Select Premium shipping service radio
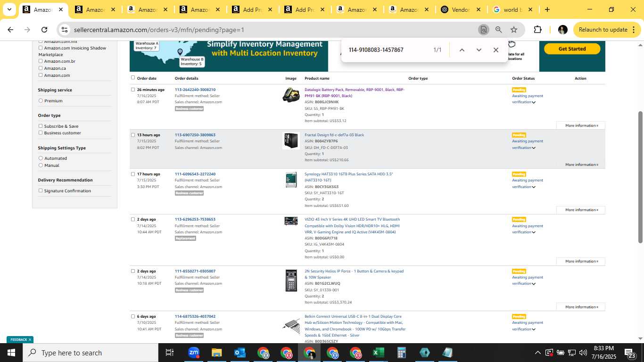The height and width of the screenshot is (362, 644). click(41, 100)
